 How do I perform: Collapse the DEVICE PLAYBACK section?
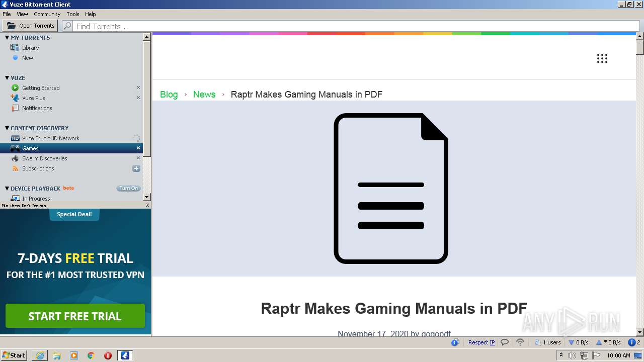click(7, 189)
